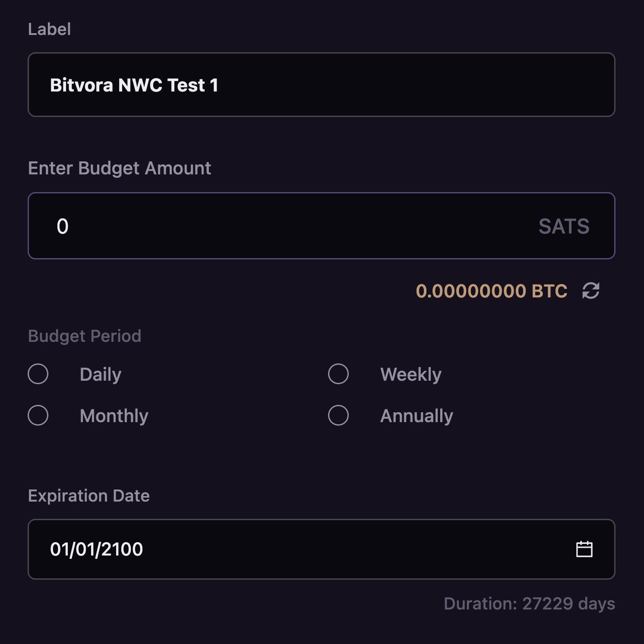This screenshot has width=644, height=644.
Task: Click into the budget amount field
Action: coord(322,226)
